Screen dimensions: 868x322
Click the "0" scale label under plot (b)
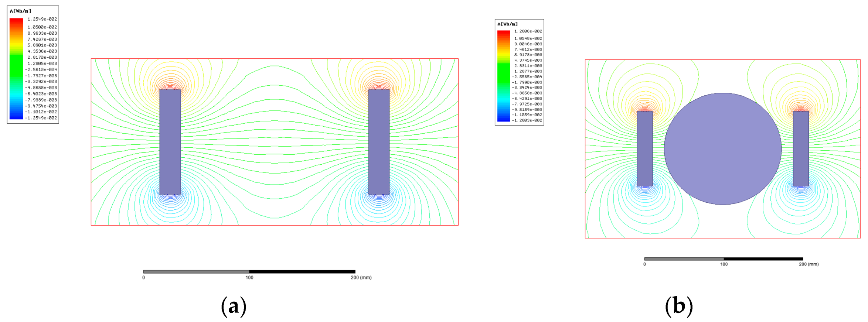(645, 264)
